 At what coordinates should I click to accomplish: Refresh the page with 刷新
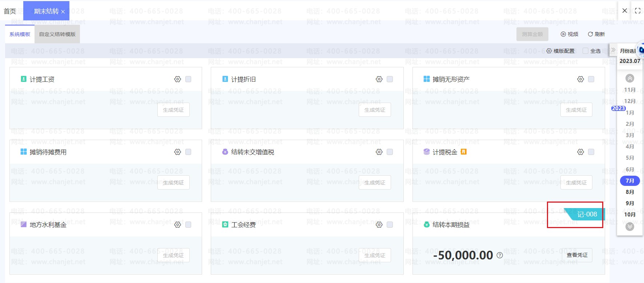coord(596,34)
